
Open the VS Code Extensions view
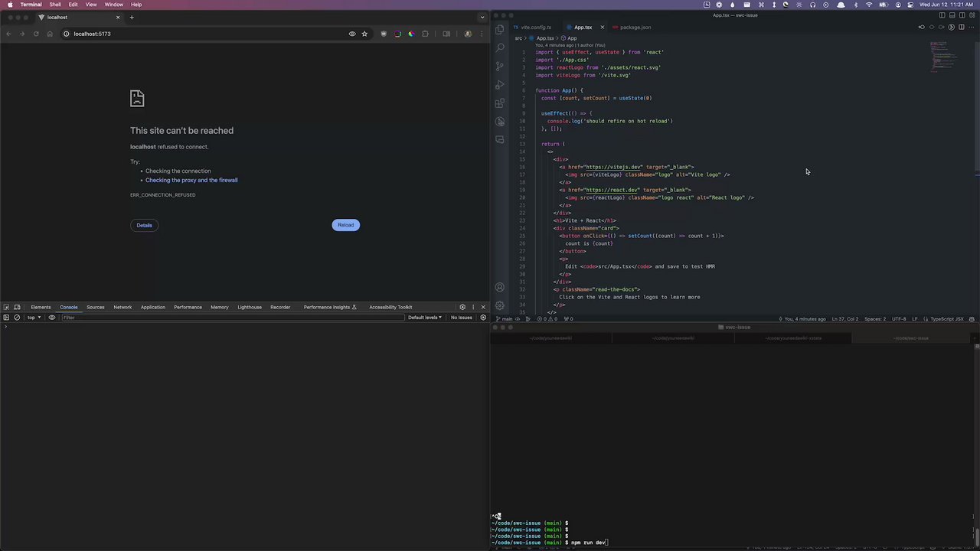(x=500, y=103)
